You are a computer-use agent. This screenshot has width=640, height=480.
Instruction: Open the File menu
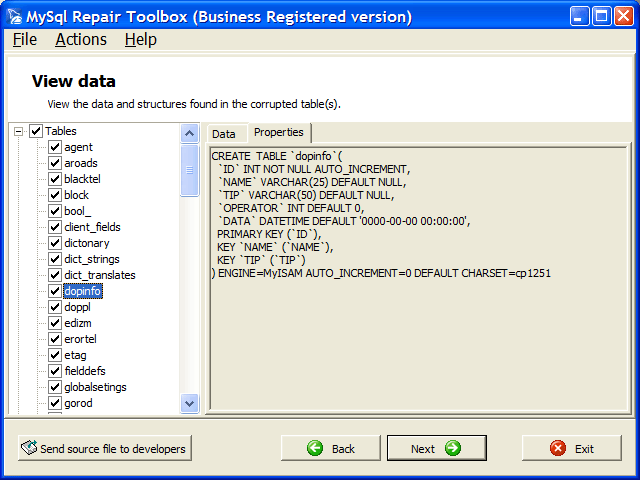pos(25,40)
